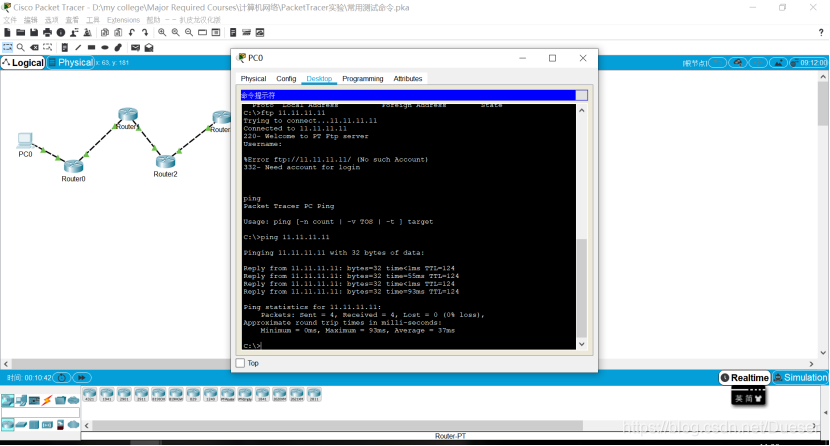Open the Extensions menu
Image resolution: width=830 pixels, height=446 pixels.
(x=123, y=20)
